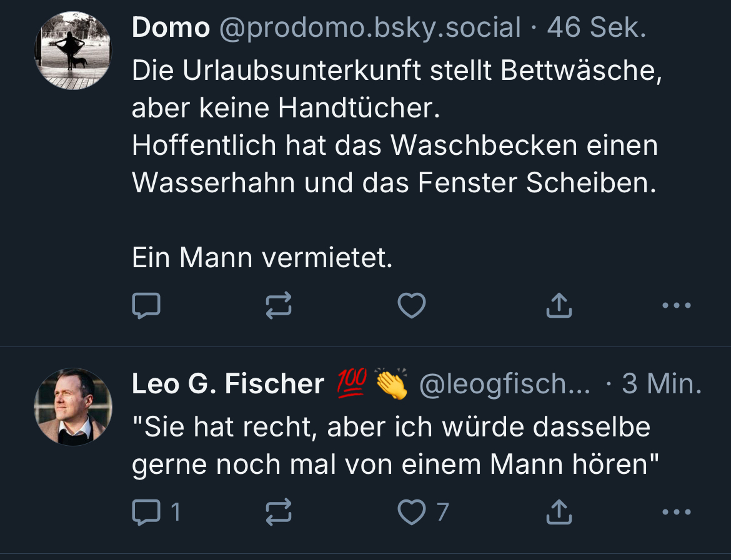
Task: Click the Leo G. Fischer name
Action: pyautogui.click(x=228, y=384)
